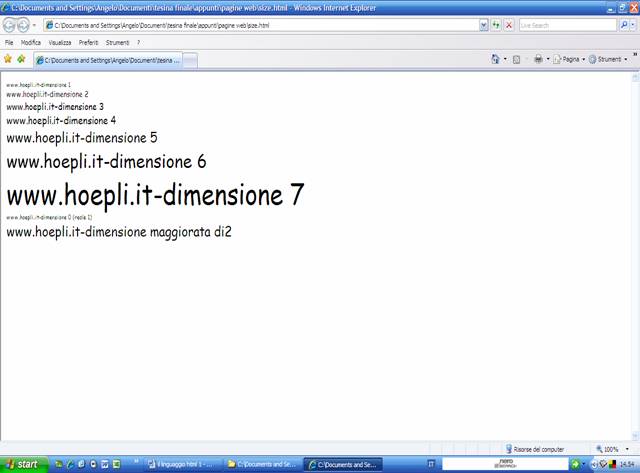The width and height of the screenshot is (640, 473).
Task: Open the Preferiti menu
Action: (x=89, y=42)
